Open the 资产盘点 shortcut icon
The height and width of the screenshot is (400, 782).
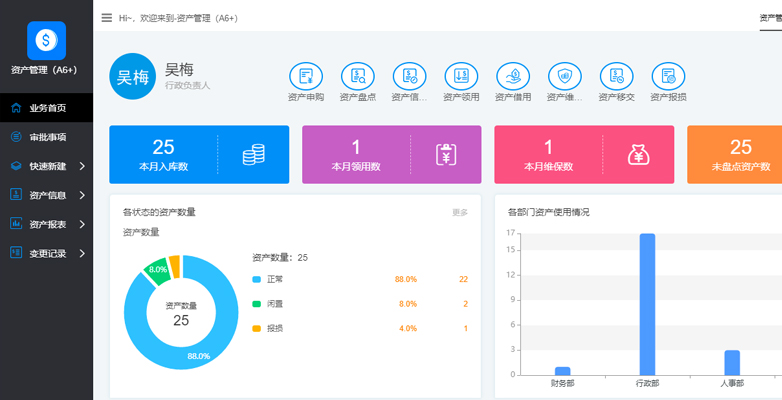(x=357, y=76)
